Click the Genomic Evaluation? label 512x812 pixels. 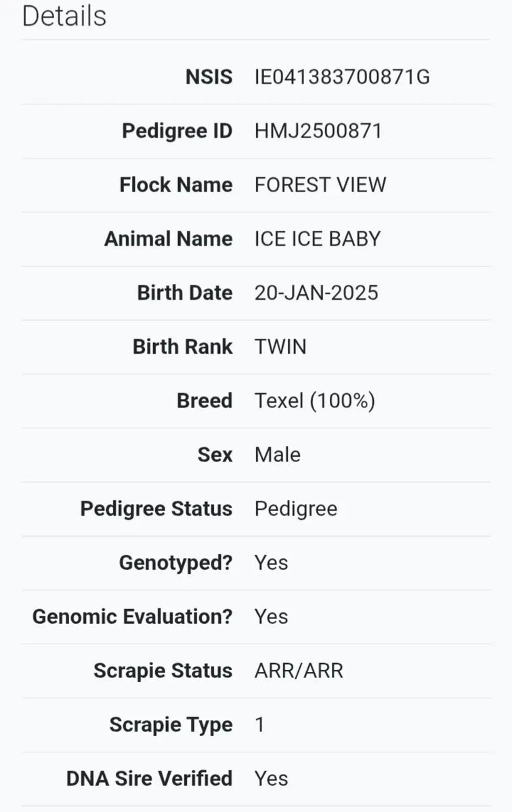click(133, 616)
